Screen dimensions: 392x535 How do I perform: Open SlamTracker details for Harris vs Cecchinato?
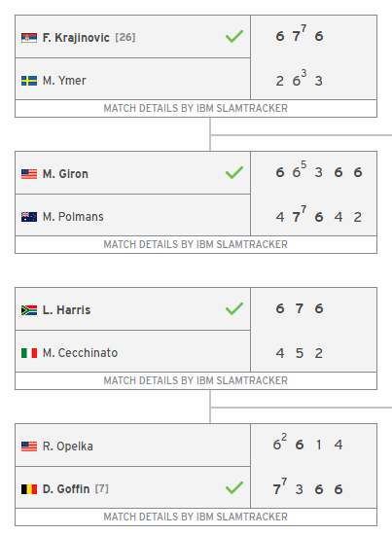tap(196, 380)
